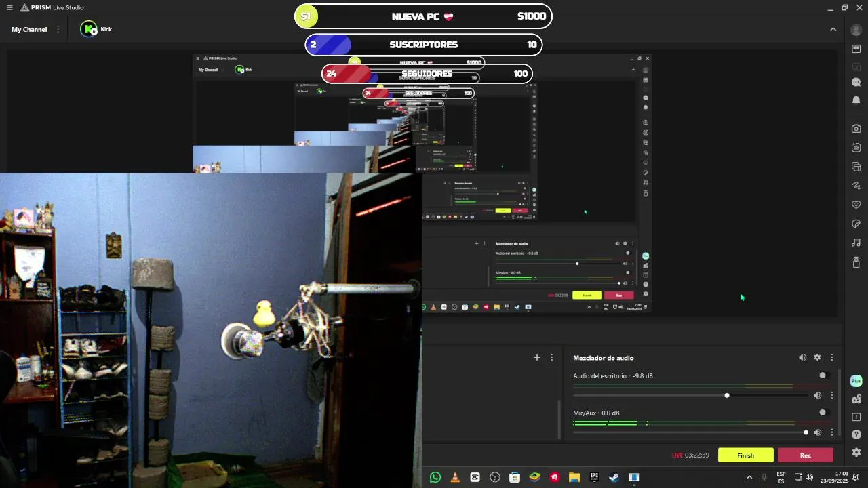Open sources panel more options dots
This screenshot has width=868, height=488.
pos(552,357)
